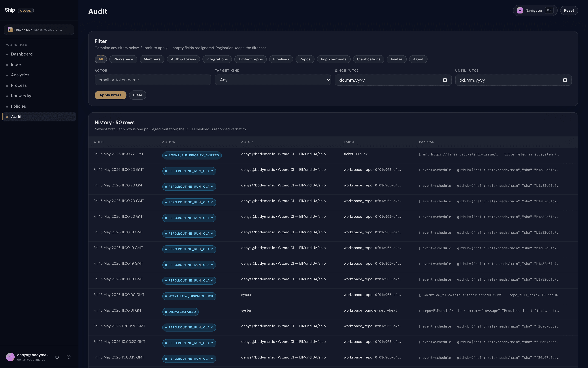Image resolution: width=588 pixels, height=368 pixels.
Task: Select the All filter chip
Action: (101, 59)
